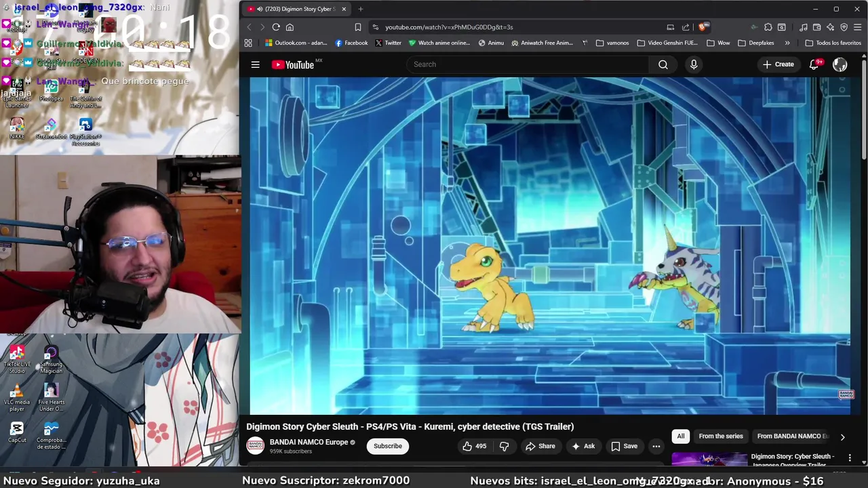Screen dimensions: 868x488
Task: Launch CapCut from the desktop
Action: coord(17,432)
